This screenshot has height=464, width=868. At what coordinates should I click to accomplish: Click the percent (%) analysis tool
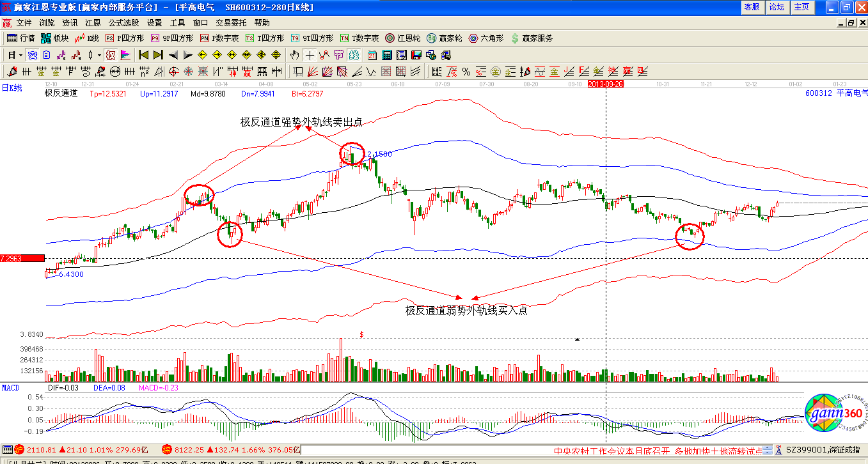466,71
